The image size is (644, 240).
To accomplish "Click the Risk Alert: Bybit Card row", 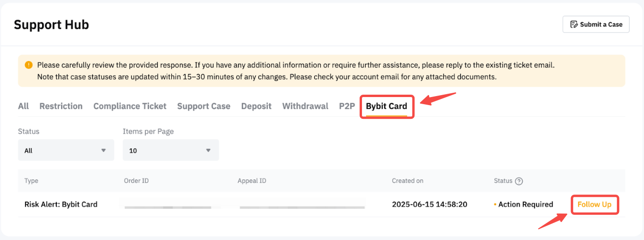I will 61,204.
